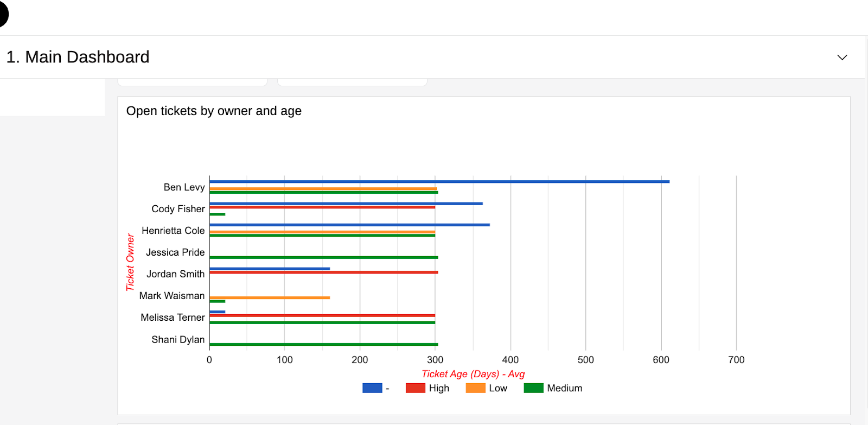Click the 'Cody Fisher' axis label

coord(178,209)
